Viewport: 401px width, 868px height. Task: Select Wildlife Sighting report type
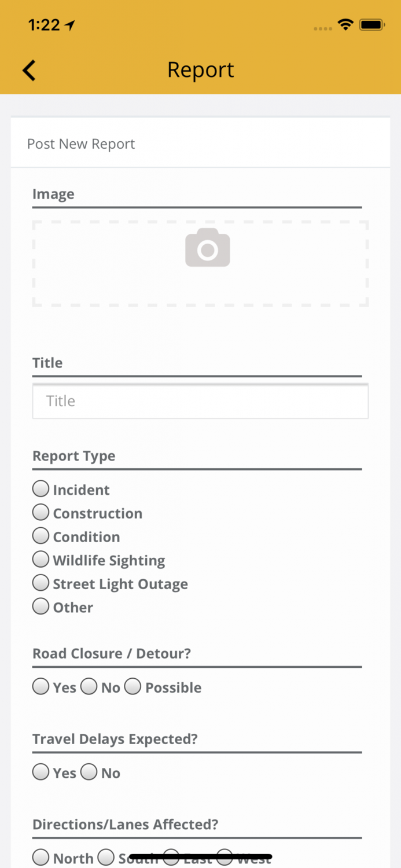tap(41, 560)
